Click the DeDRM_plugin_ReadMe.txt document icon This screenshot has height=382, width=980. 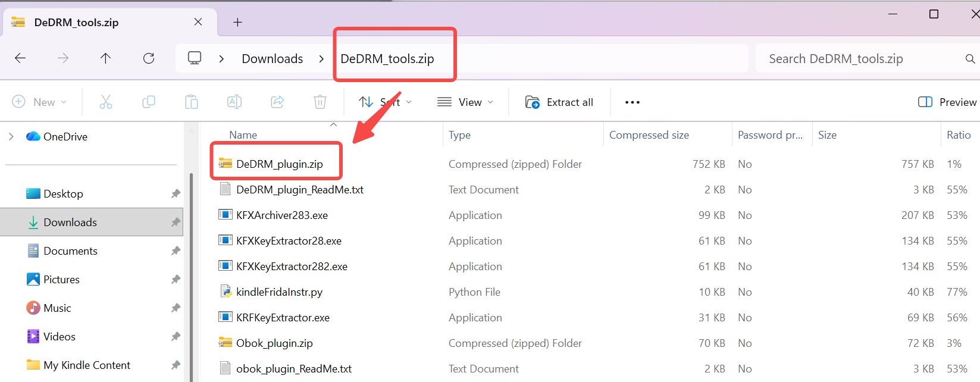225,189
